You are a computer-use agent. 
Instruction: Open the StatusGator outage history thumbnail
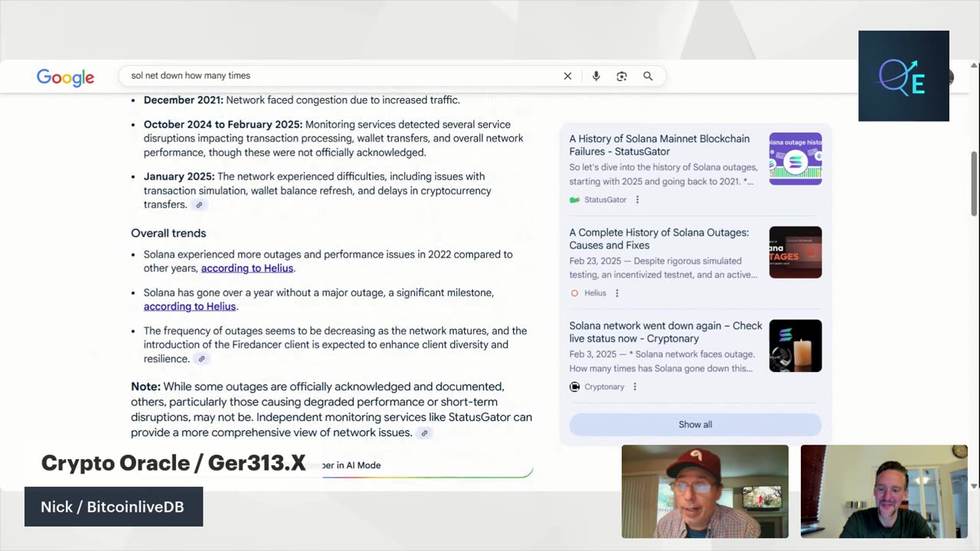[x=795, y=158]
